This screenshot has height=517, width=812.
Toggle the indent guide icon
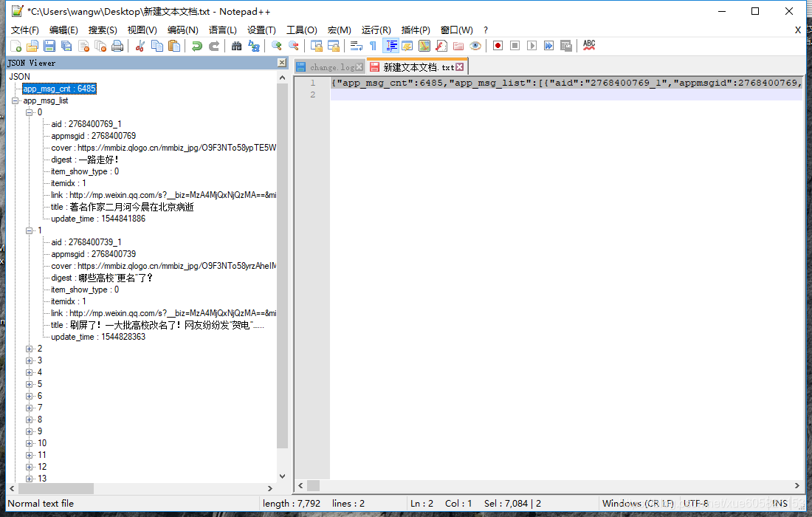(390, 46)
